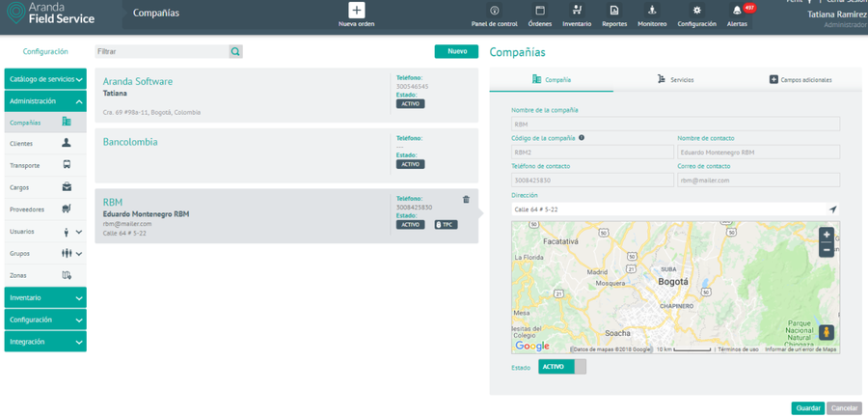Click ACTIVO badge on Aranda Software card
Screen dimensions: 868x418
(410, 103)
